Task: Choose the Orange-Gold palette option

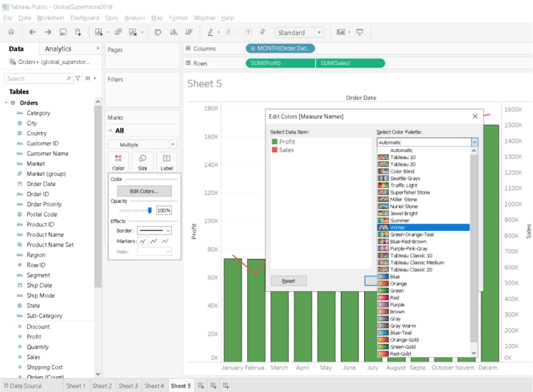Action: [424, 340]
